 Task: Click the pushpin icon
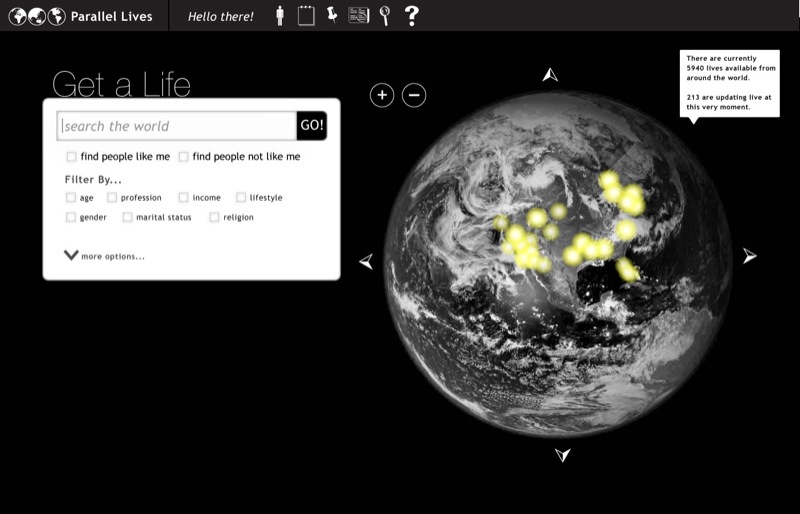[332, 15]
